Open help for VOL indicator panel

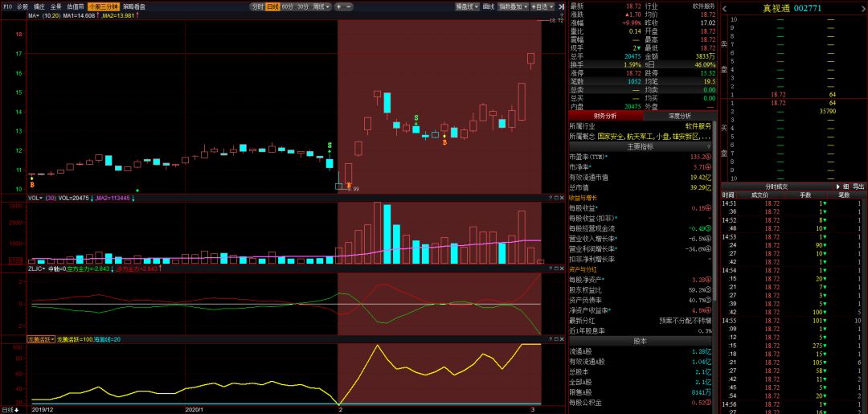click(x=551, y=198)
